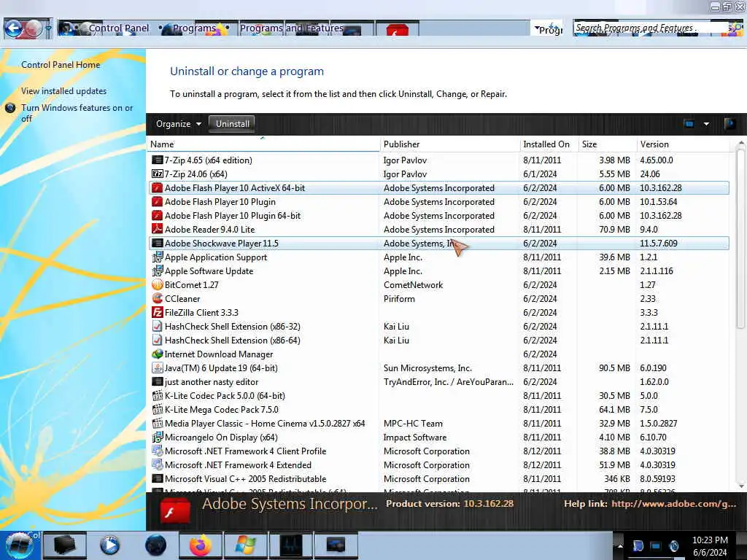
Task: Click Programs in the address breadcrumb
Action: pyautogui.click(x=194, y=28)
